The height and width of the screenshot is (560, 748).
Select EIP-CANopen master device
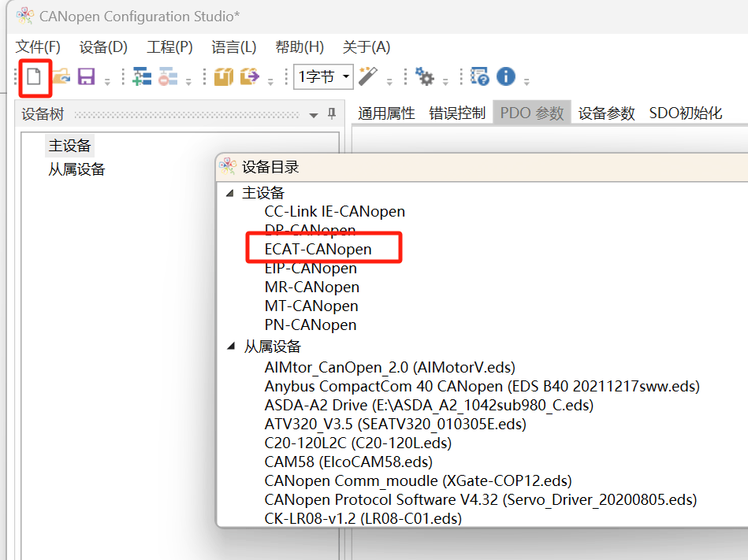(x=311, y=269)
